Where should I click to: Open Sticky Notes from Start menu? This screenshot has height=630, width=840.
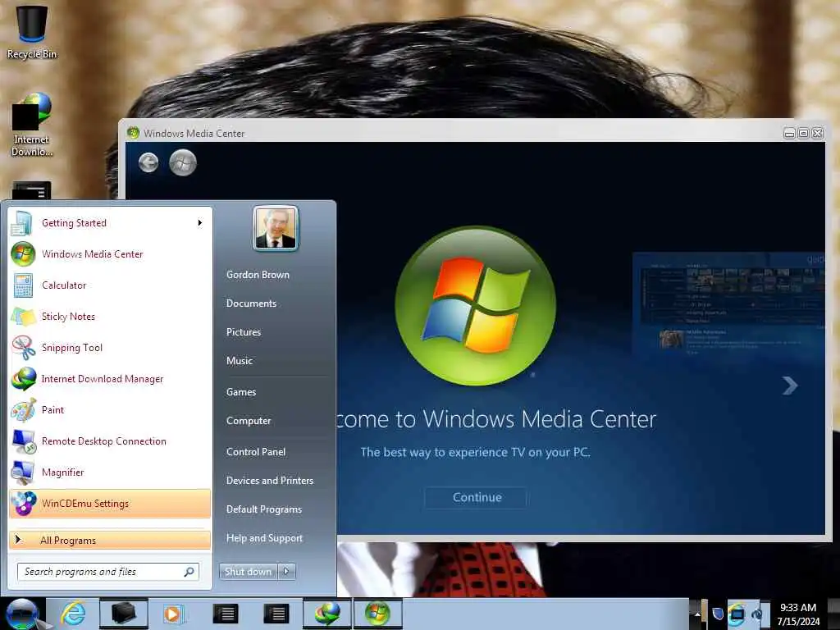[110, 316]
